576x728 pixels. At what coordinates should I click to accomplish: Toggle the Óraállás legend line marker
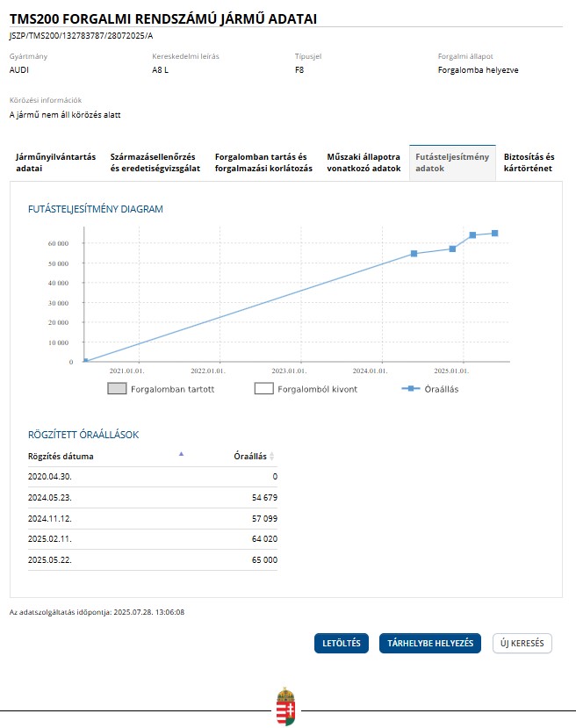(x=411, y=388)
